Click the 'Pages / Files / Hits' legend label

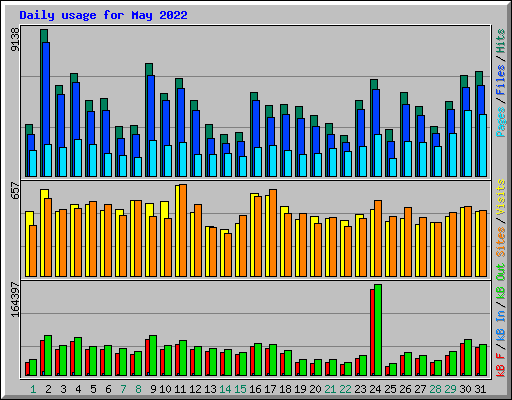coord(501,83)
